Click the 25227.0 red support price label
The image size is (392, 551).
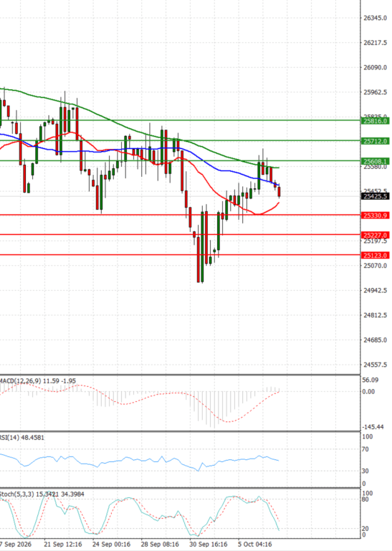coord(375,235)
